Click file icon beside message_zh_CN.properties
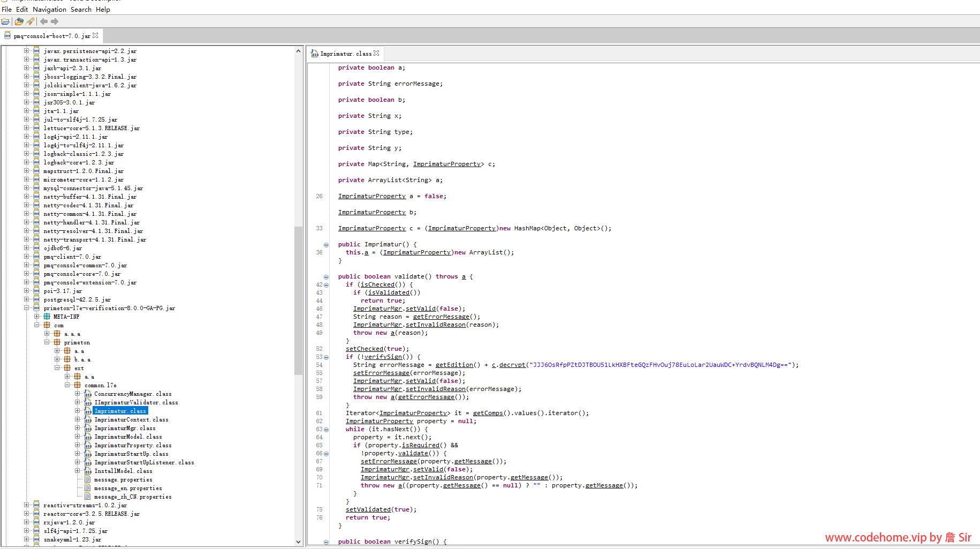 click(x=88, y=497)
